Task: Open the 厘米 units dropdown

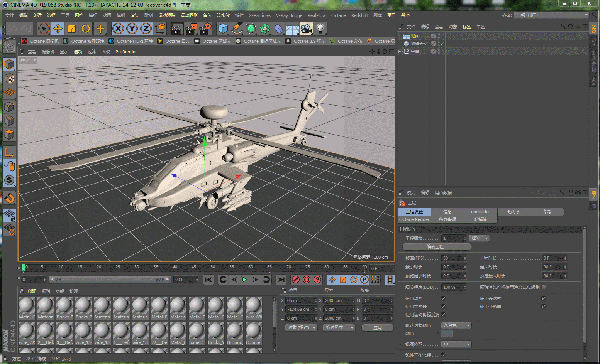Action: click(x=479, y=238)
